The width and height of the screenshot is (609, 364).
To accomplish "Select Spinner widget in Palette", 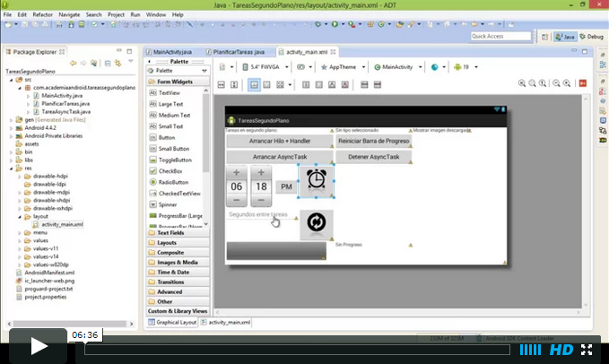I will click(x=163, y=204).
